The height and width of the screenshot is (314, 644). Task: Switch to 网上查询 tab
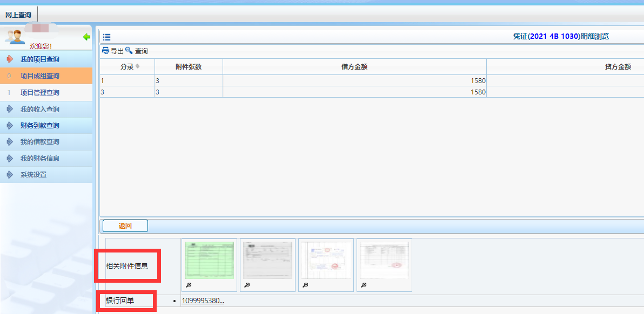18,15
